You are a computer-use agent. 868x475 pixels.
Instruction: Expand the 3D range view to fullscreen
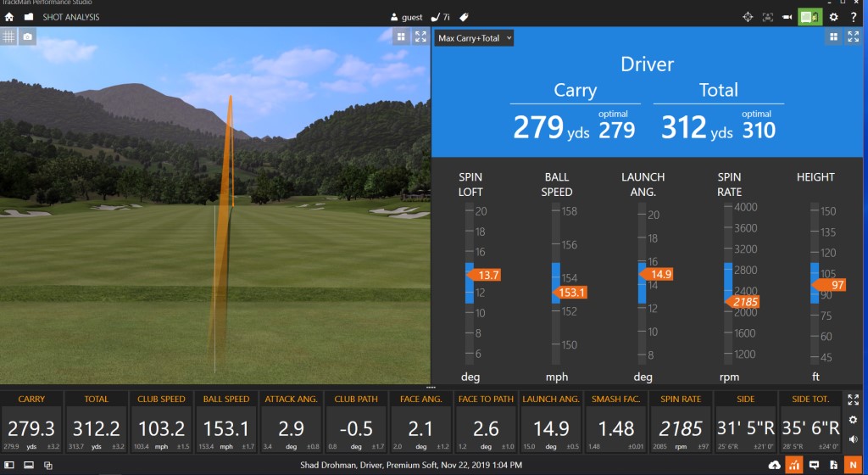coord(420,37)
